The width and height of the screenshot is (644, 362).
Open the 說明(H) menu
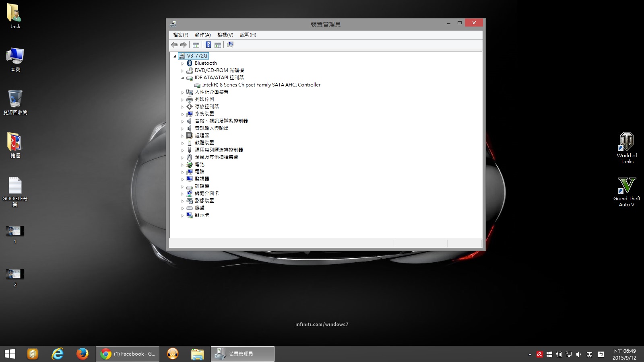pos(248,35)
